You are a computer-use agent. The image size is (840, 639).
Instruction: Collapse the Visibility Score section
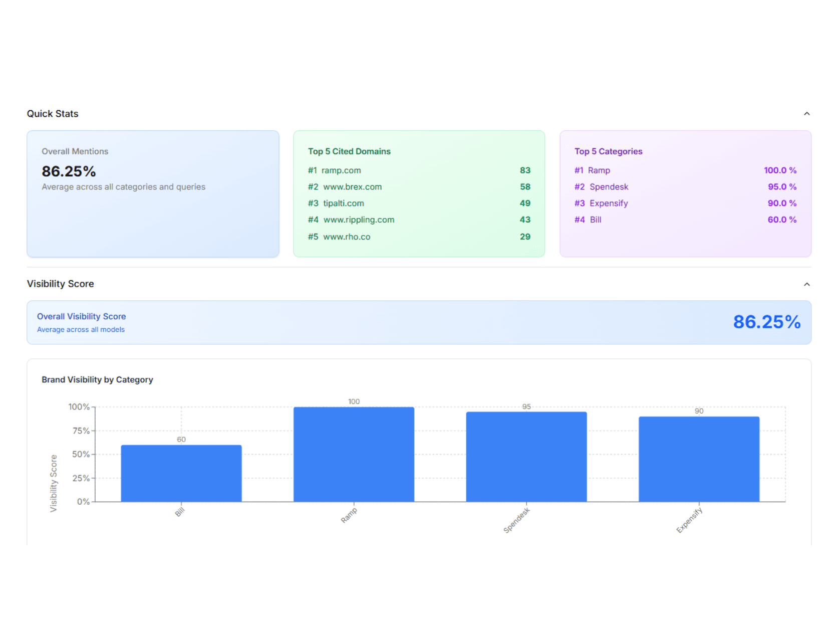pos(807,284)
